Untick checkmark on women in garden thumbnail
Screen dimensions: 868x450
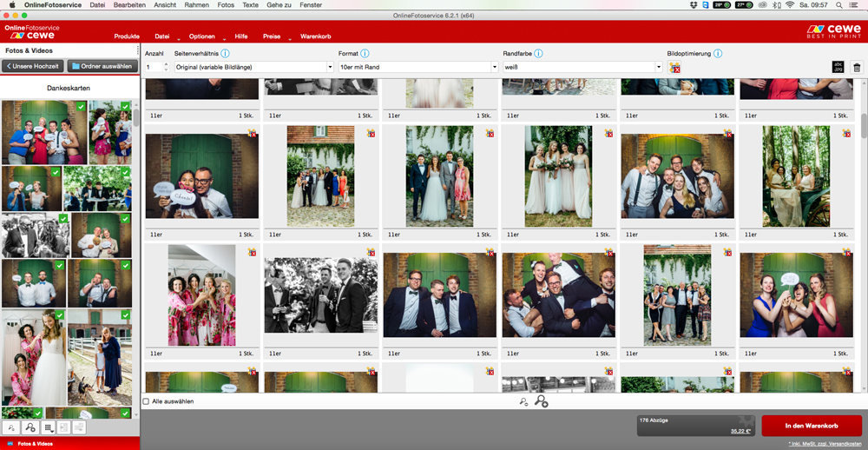pyautogui.click(x=126, y=106)
